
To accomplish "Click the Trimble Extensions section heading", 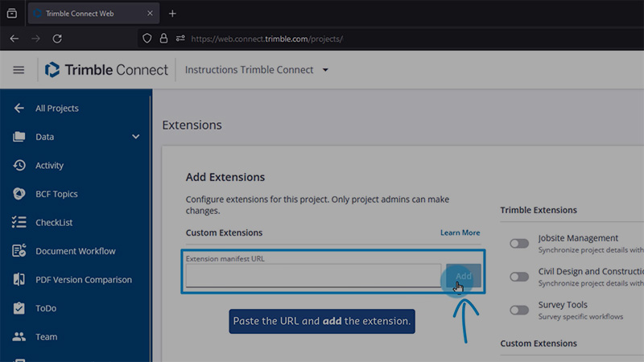I will click(x=539, y=210).
